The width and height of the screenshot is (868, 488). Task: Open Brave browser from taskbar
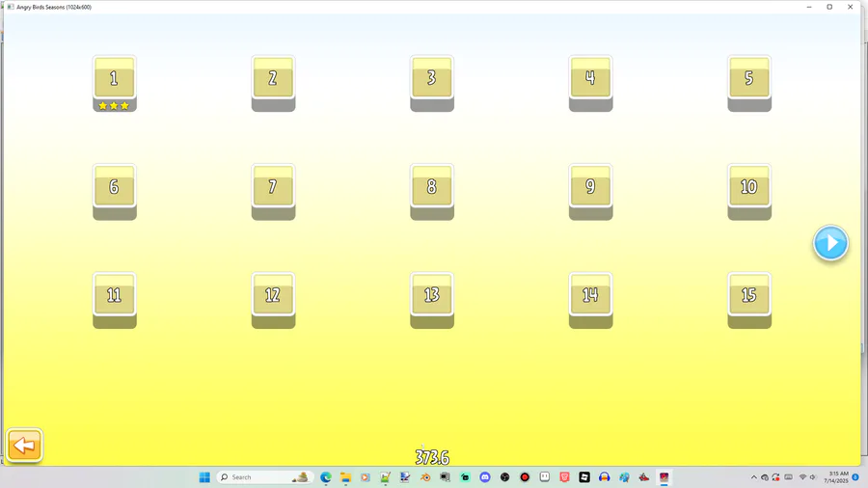564,477
